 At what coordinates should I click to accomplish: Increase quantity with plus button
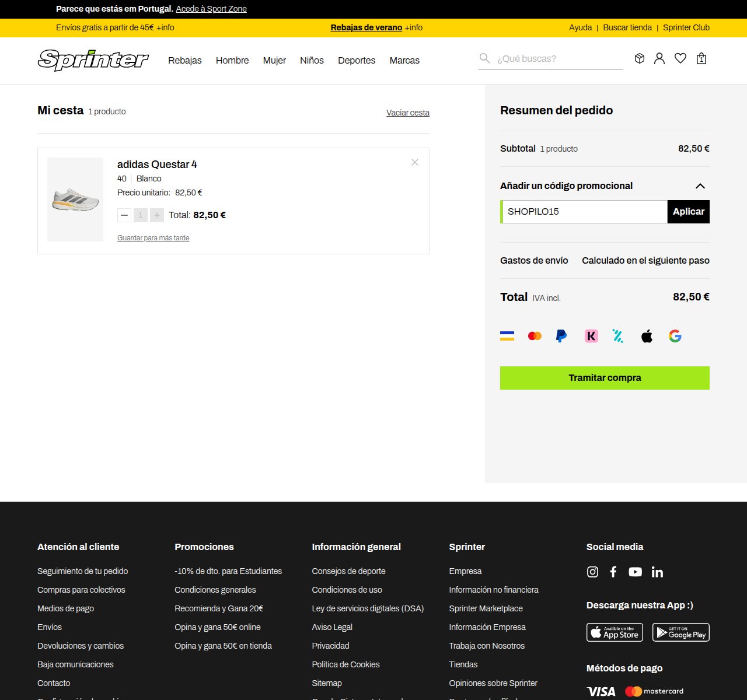157,215
